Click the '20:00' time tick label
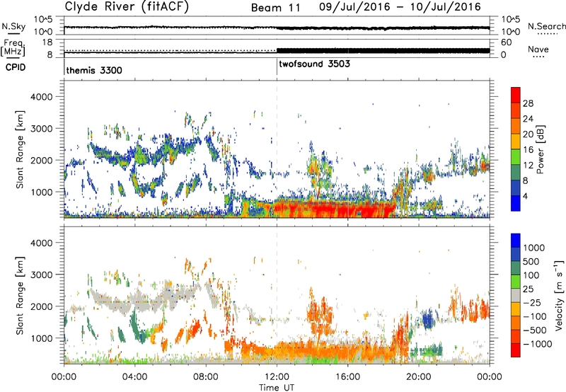The image size is (566, 392). [x=419, y=377]
